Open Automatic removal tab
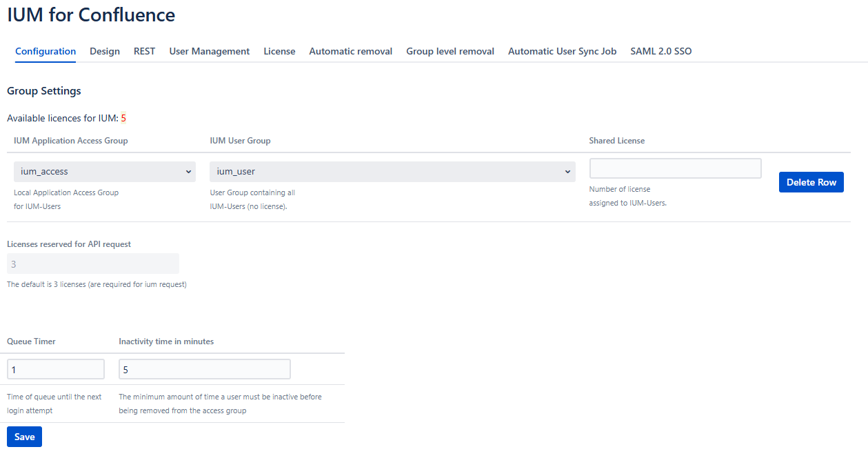This screenshot has width=868, height=456. [x=350, y=51]
